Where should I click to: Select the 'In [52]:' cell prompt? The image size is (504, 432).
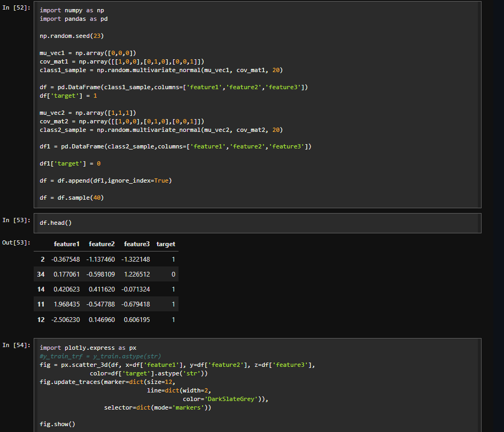16,7
